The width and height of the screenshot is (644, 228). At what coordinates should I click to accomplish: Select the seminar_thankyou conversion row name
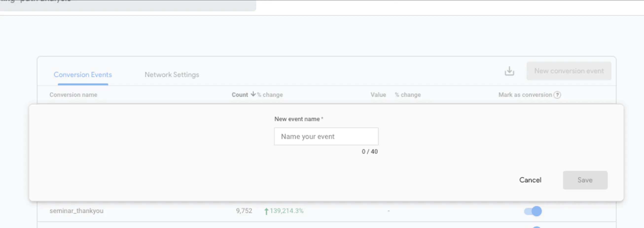click(x=76, y=211)
